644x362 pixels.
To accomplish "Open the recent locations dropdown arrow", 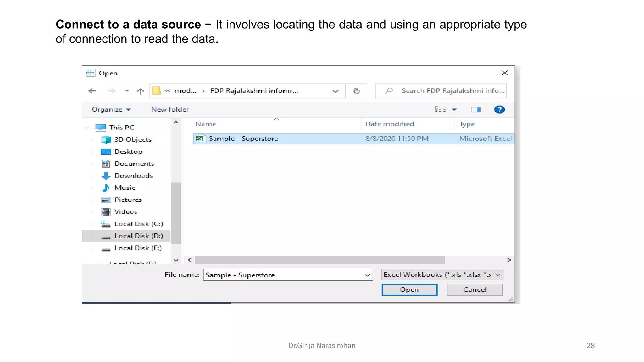I will pyautogui.click(x=127, y=91).
